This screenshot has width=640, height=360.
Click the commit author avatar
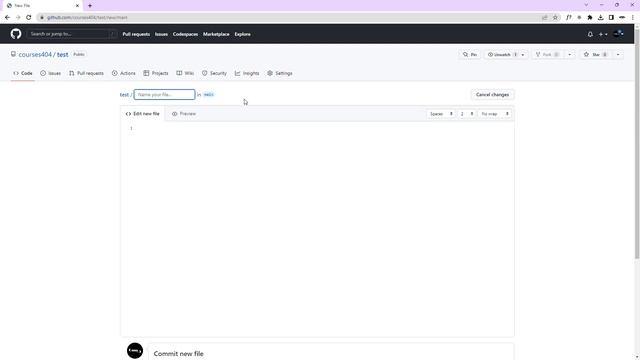click(x=135, y=351)
